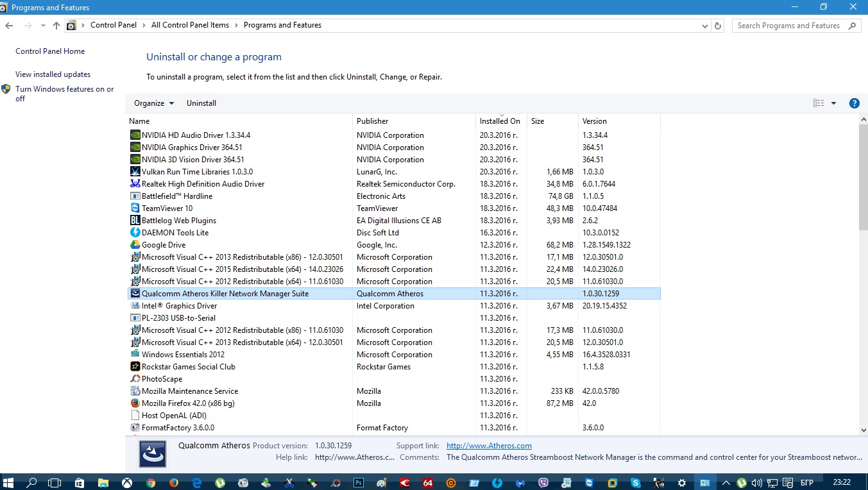Open the Organize dropdown menu
The height and width of the screenshot is (490, 868).
coord(153,103)
